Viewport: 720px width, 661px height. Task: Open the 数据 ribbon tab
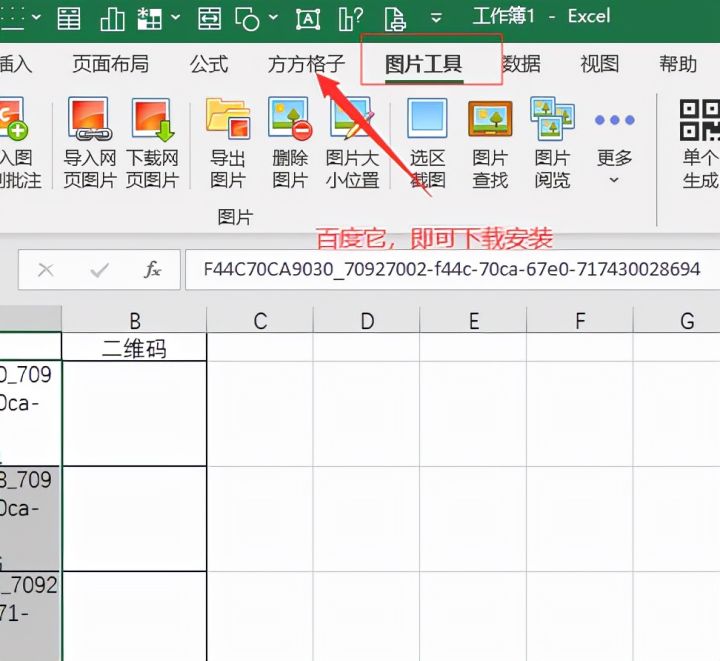point(521,64)
